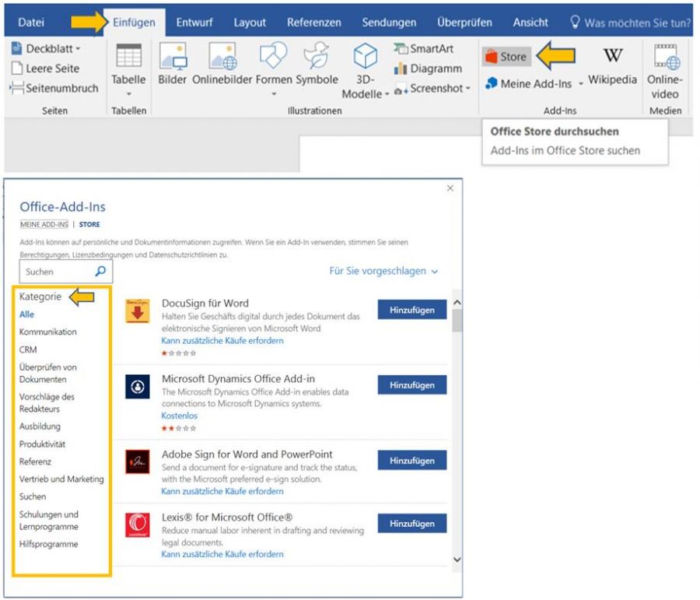Viewport: 700px width, 600px height.
Task: Open the Microsoft Dynamics Office Add-in title
Action: 239,378
